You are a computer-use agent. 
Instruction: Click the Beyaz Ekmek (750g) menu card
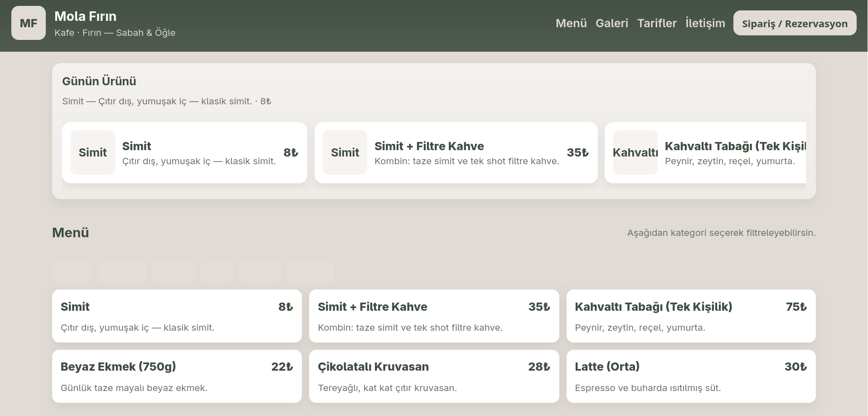pos(177,376)
